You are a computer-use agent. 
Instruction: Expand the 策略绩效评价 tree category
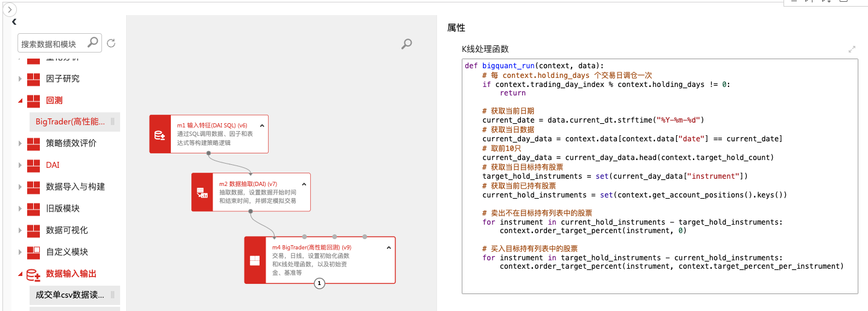point(20,143)
